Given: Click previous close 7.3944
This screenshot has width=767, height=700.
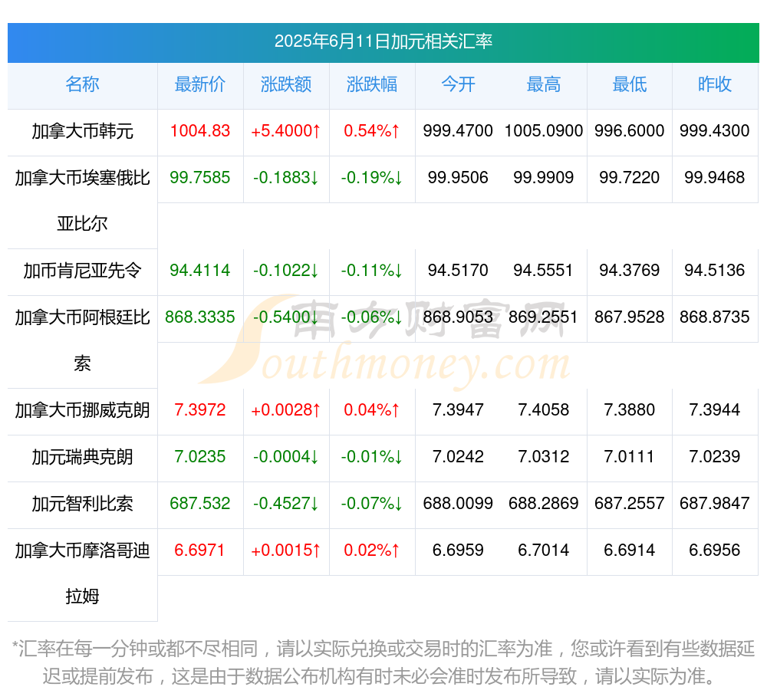Looking at the screenshot, I should coord(715,410).
